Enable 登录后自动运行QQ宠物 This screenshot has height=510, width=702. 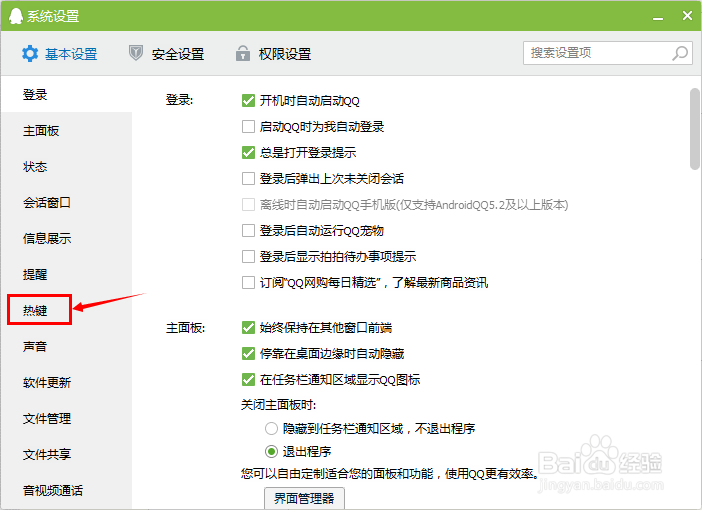[248, 231]
